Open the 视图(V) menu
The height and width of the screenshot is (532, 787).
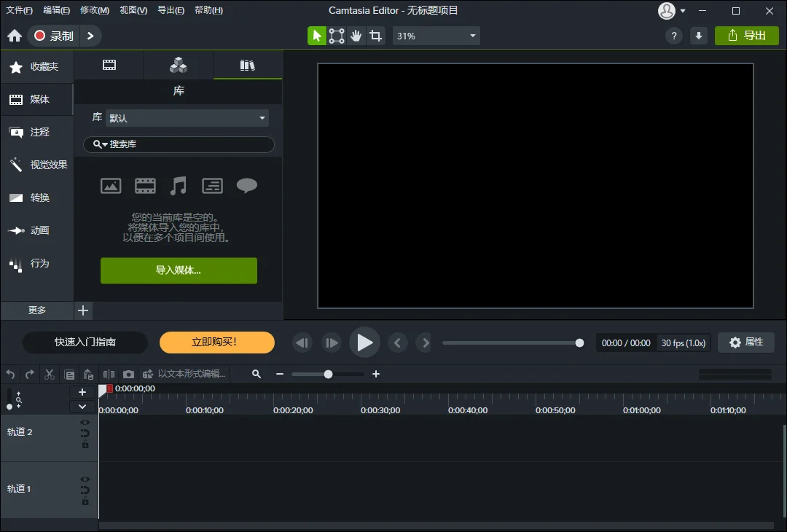click(x=133, y=10)
